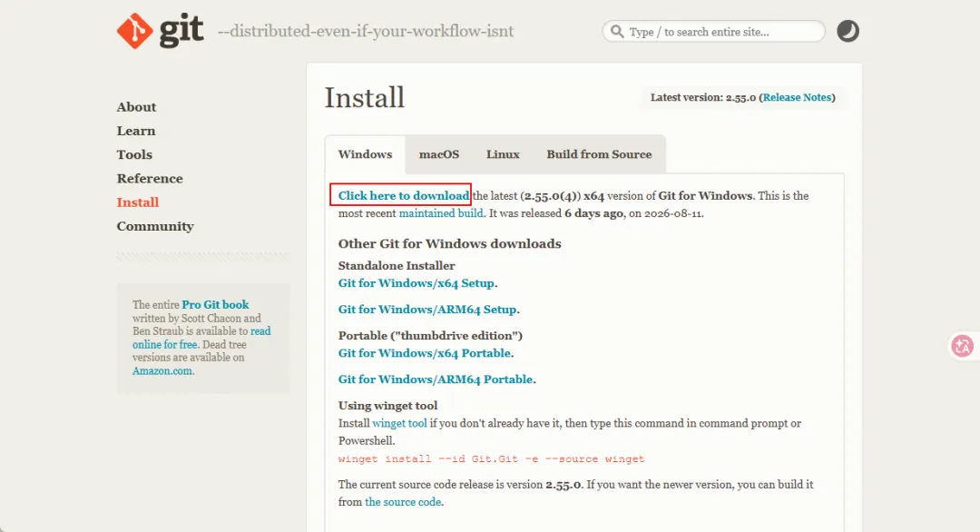The image size is (980, 532).
Task: Click the Git diamond logo icon
Action: pos(134,31)
